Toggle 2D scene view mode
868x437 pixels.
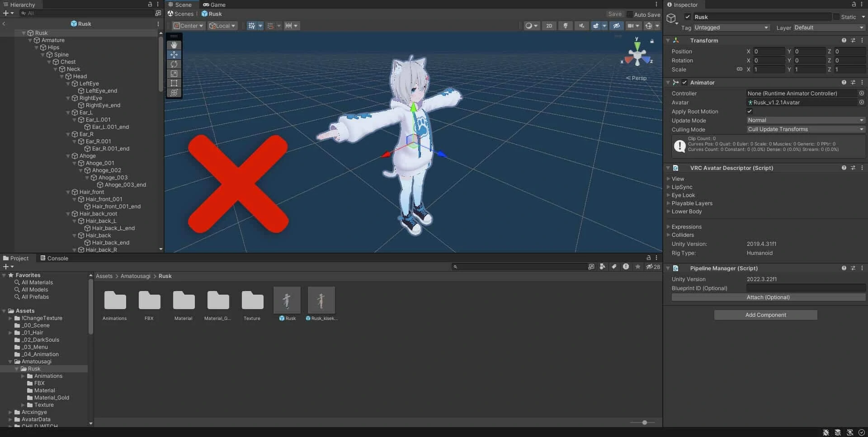549,26
